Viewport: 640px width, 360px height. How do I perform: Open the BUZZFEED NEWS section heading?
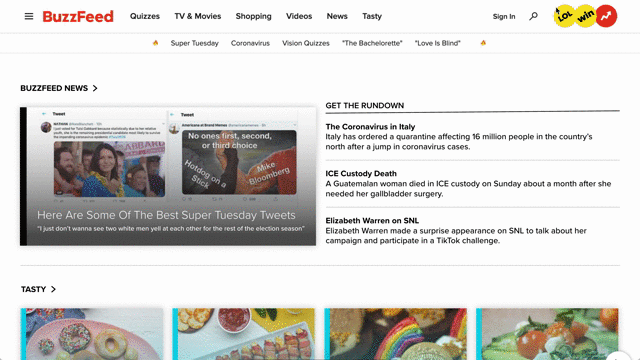54,88
